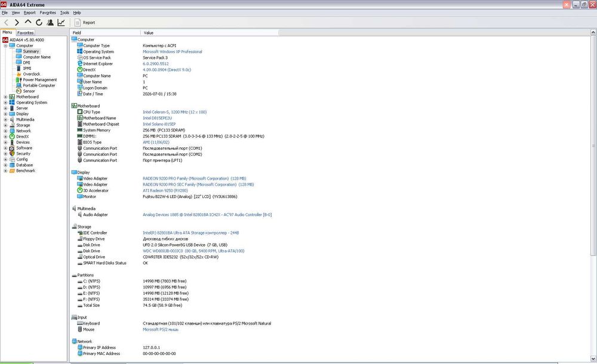
Task: Open ATI Radeon 9250 (RV280) link
Action: 165,191
